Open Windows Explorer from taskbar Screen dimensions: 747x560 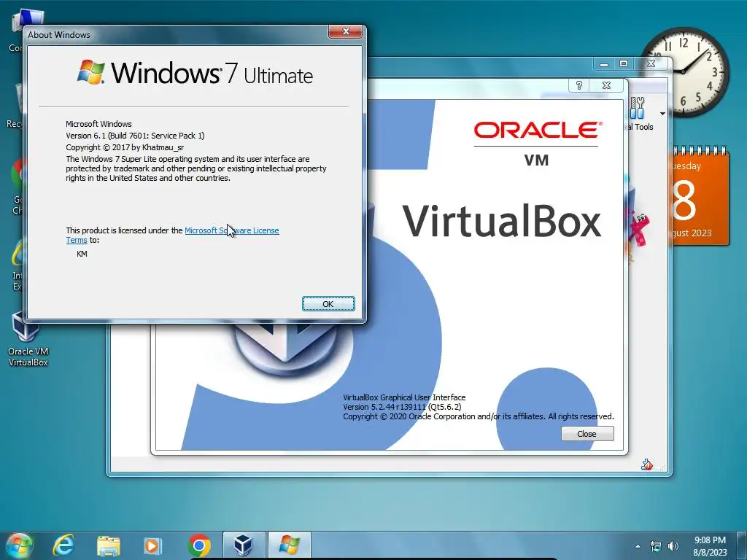[108, 545]
